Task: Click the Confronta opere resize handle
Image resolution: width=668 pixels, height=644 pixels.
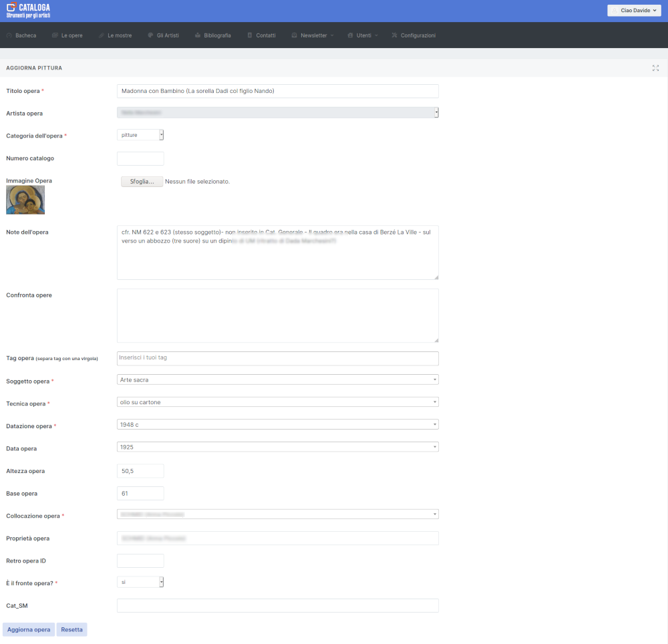Action: pos(436,340)
